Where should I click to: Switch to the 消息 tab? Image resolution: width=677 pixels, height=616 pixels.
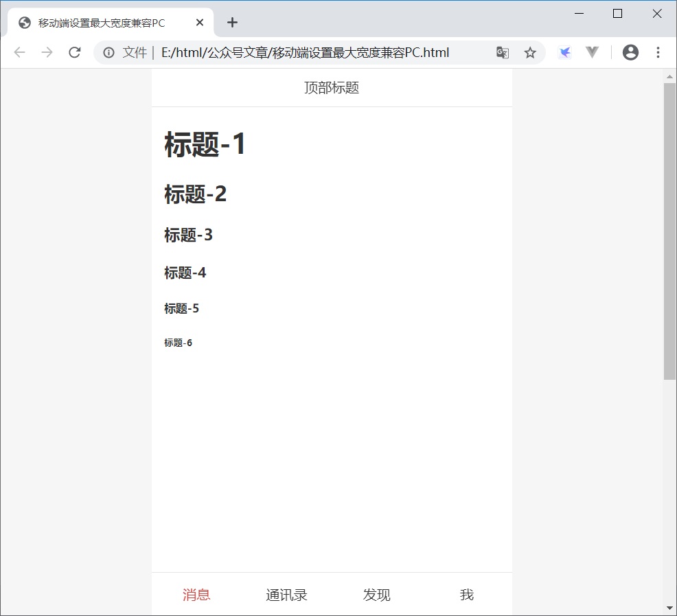tap(197, 595)
